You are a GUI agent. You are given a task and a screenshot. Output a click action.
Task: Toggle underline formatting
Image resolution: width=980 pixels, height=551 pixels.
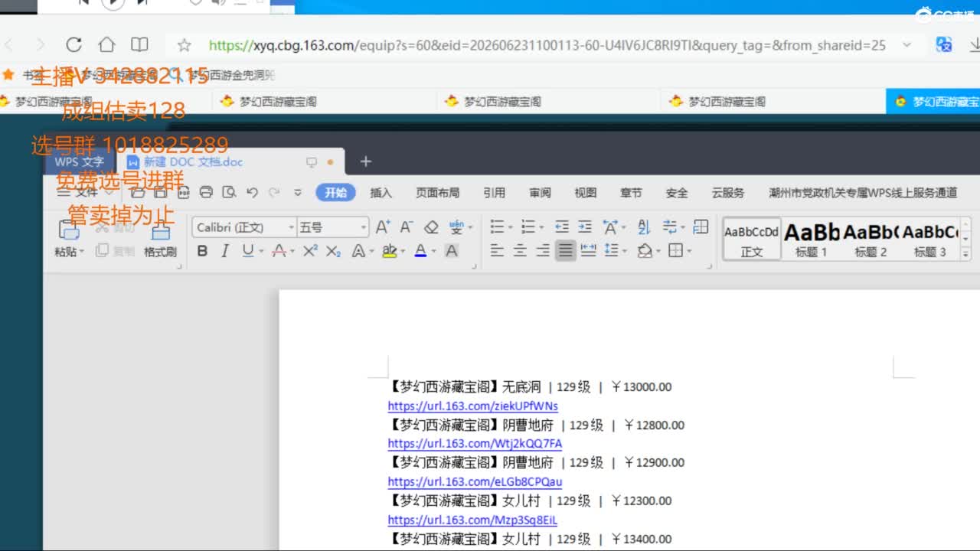point(247,251)
